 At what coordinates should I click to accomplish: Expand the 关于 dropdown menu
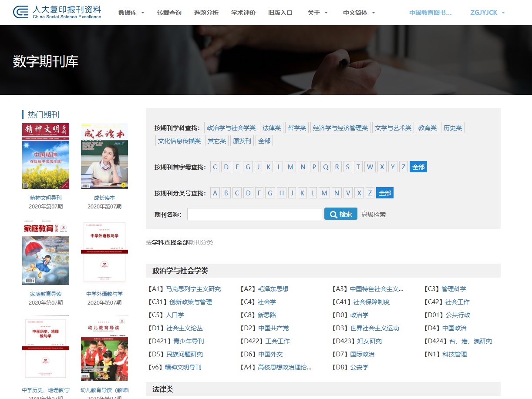point(317,13)
